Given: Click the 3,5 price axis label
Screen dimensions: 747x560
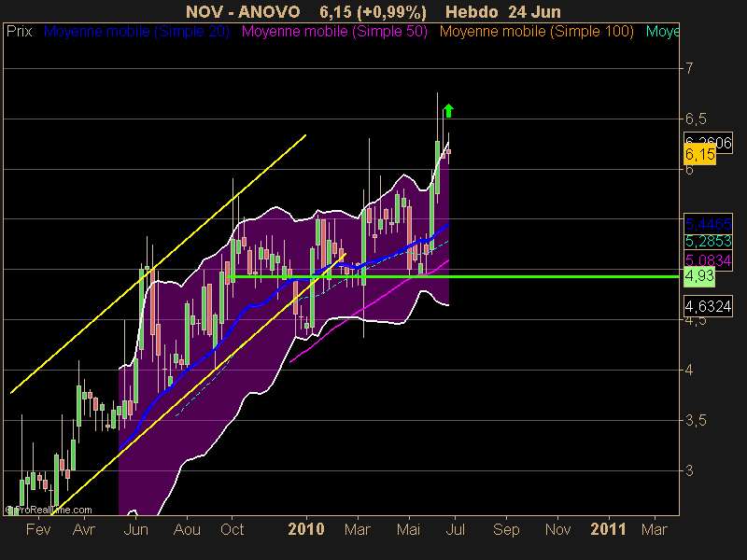Looking at the screenshot, I should click(x=696, y=421).
